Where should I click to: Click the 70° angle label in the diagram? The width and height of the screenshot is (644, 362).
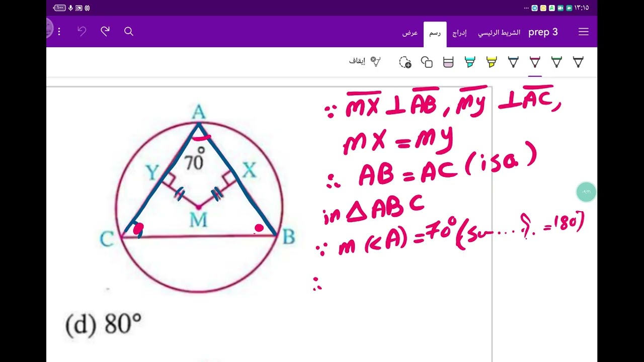tap(195, 159)
